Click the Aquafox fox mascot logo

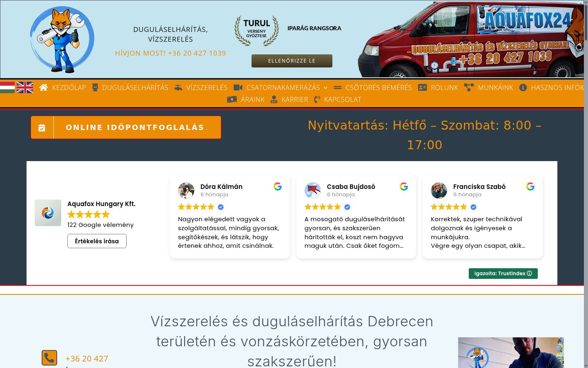pyautogui.click(x=62, y=40)
